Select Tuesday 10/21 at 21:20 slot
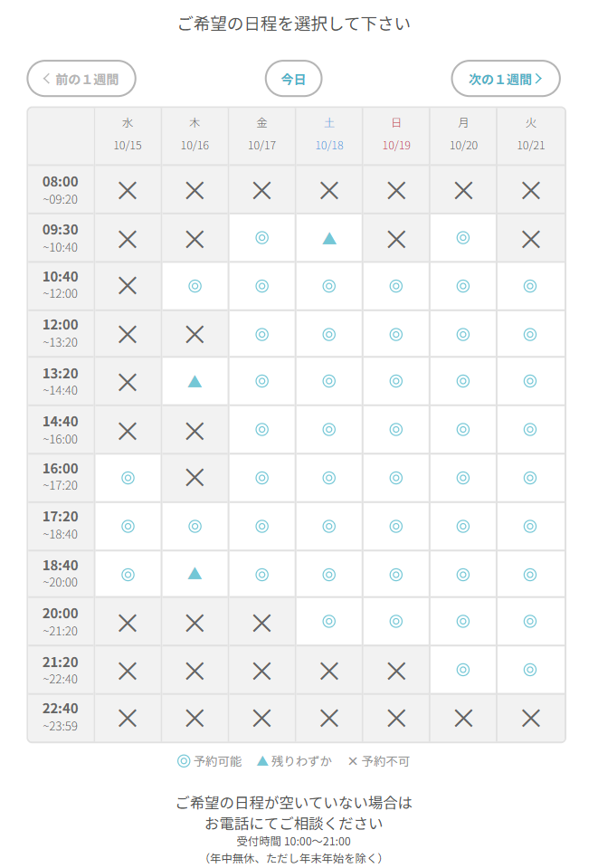598x868 pixels. point(530,670)
